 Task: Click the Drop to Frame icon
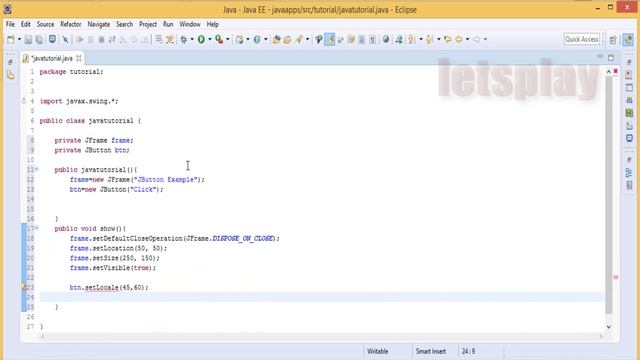tap(159, 39)
